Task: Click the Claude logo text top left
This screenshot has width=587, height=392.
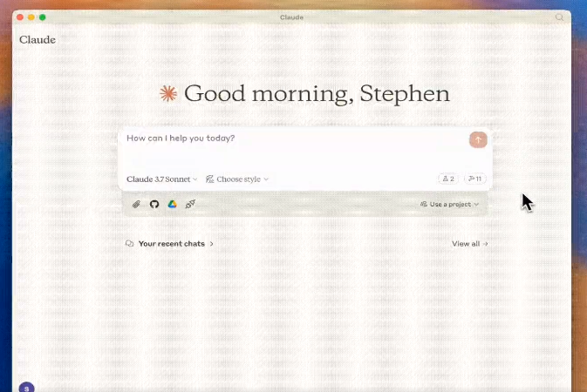Action: [38, 39]
